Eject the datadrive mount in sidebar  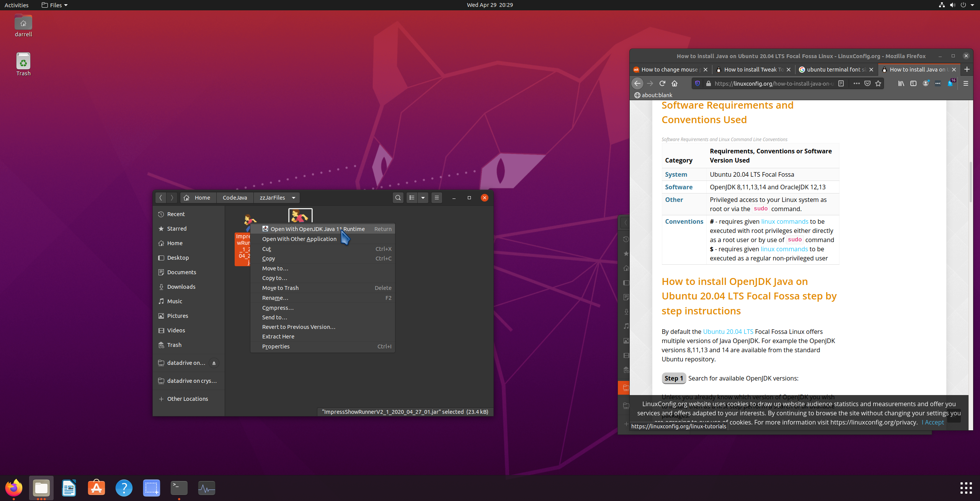[x=214, y=363]
